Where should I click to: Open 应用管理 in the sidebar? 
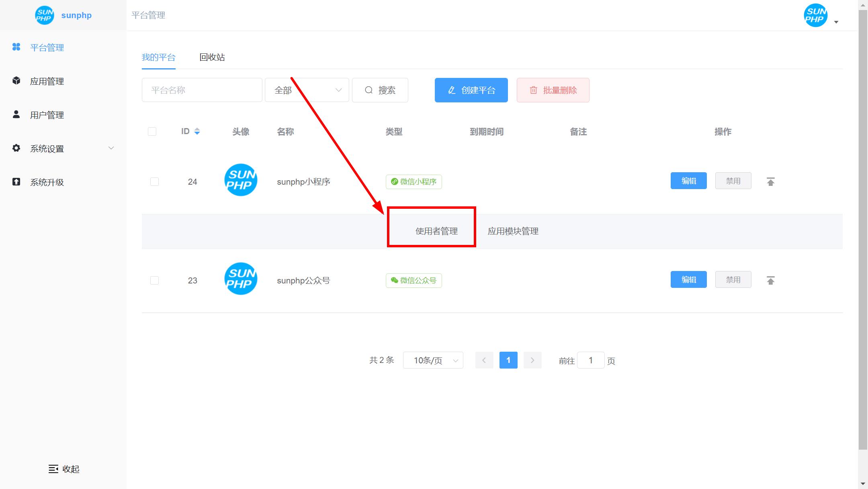click(x=47, y=81)
